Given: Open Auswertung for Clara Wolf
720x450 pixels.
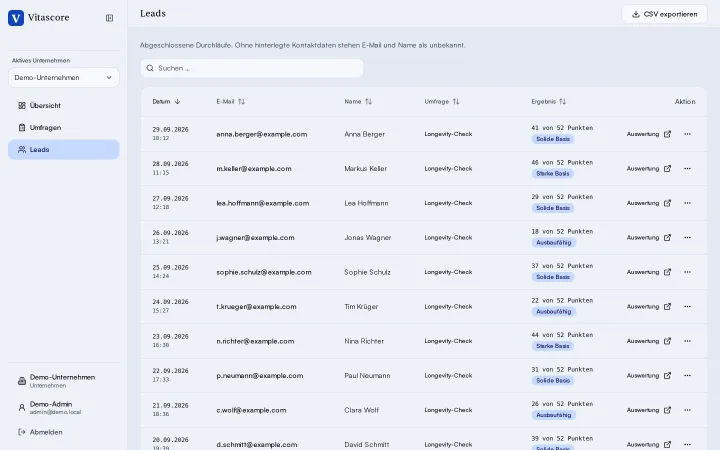Looking at the screenshot, I should [649, 410].
